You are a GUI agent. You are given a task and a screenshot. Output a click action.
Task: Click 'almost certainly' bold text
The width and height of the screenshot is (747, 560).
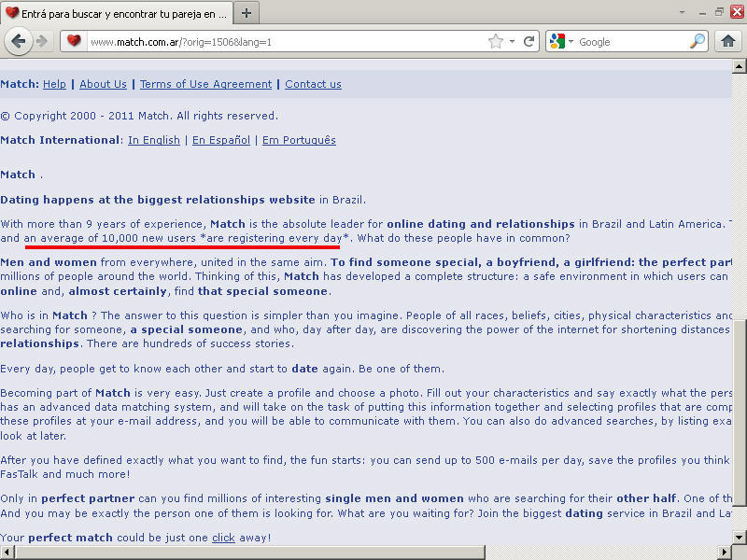[118, 291]
